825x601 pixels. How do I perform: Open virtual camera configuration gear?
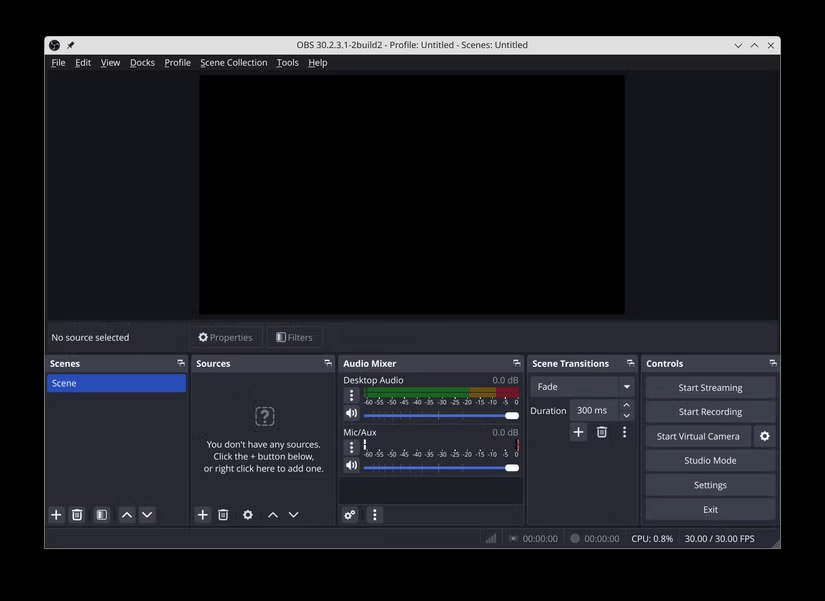point(764,436)
